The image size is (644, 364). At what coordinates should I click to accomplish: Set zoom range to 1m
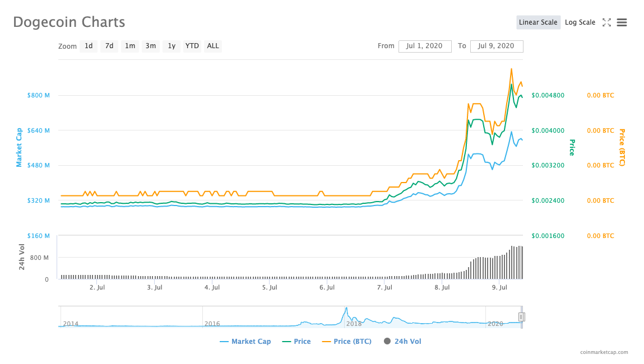click(x=130, y=46)
